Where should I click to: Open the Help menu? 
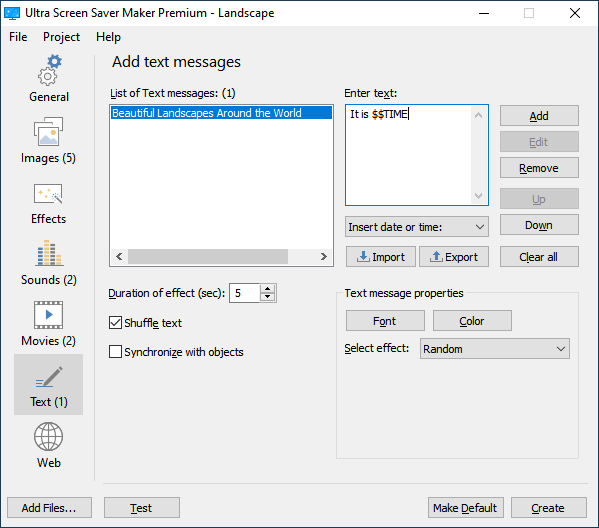pos(108,37)
